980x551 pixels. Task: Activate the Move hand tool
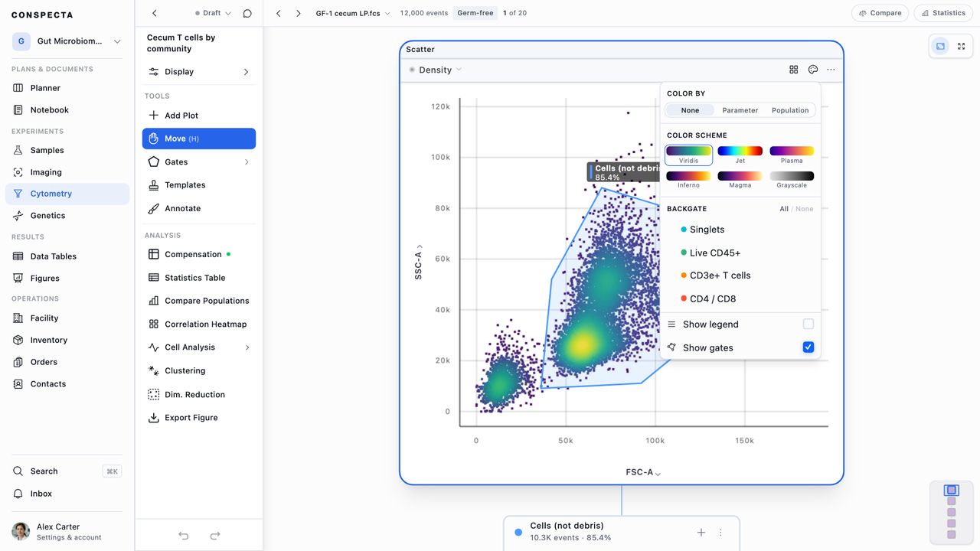point(199,139)
